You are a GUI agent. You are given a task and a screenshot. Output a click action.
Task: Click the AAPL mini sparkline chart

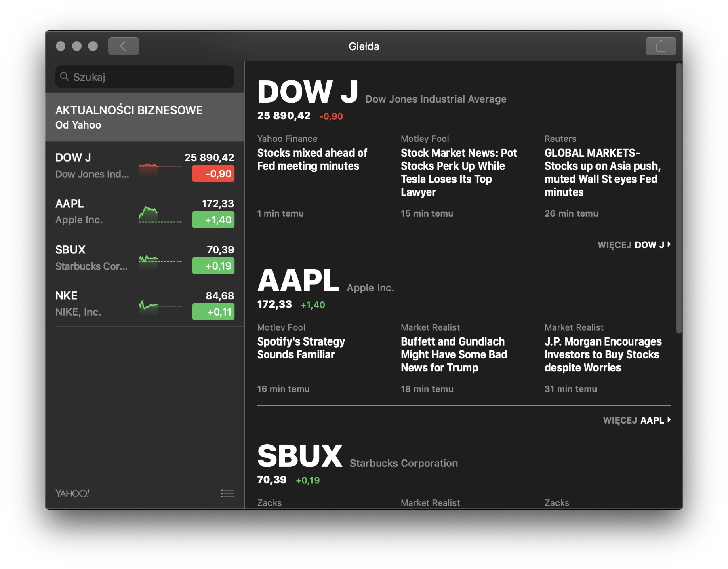coord(161,215)
